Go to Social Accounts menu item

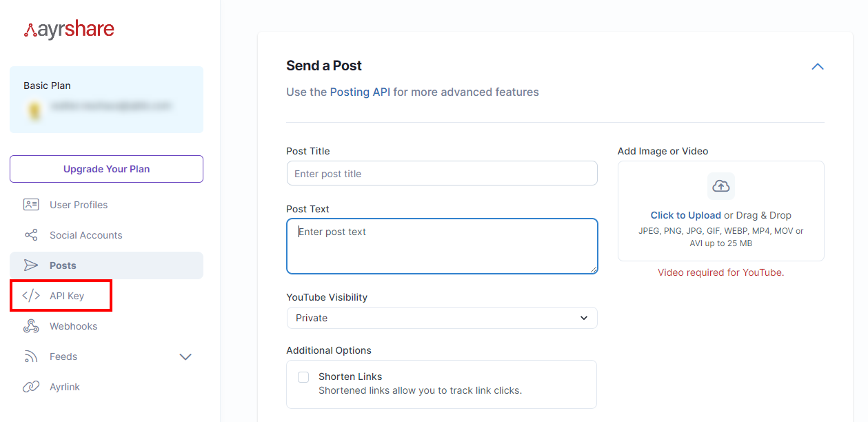coord(85,235)
